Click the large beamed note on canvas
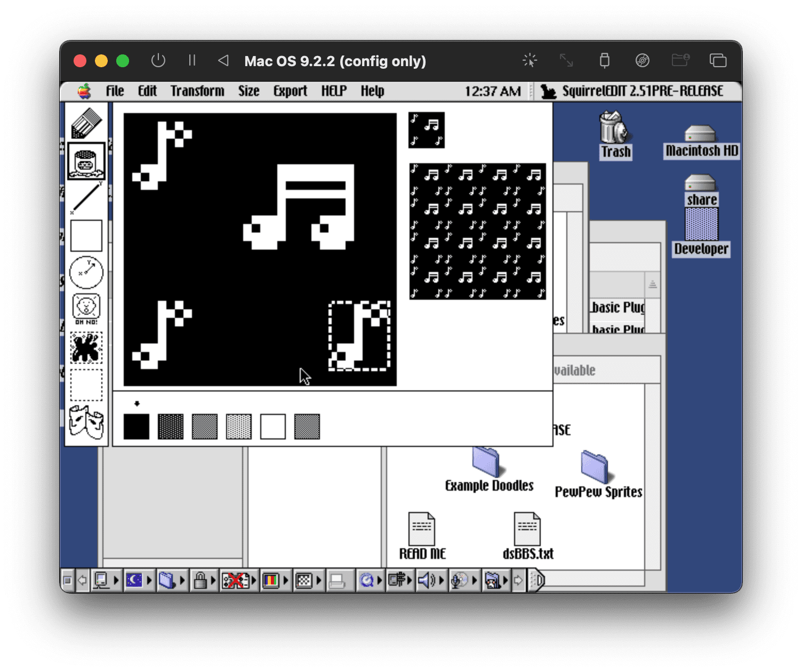This screenshot has height=672, width=802. [x=299, y=207]
